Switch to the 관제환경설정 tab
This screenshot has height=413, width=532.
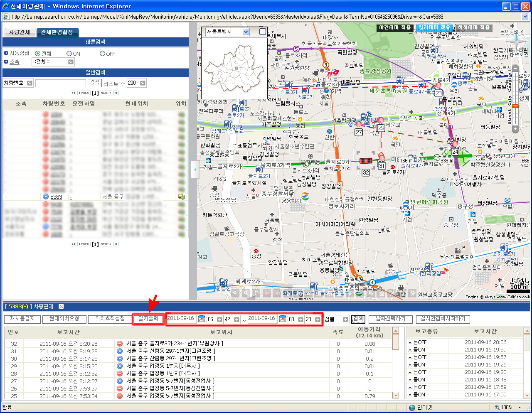coord(57,32)
